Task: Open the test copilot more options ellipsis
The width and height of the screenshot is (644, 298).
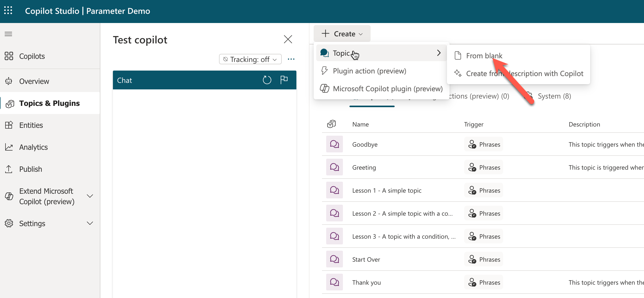Action: tap(291, 59)
